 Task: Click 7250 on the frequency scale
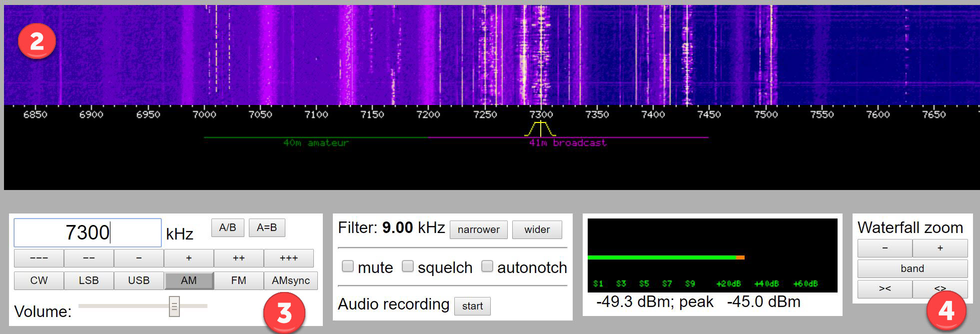pos(485,114)
